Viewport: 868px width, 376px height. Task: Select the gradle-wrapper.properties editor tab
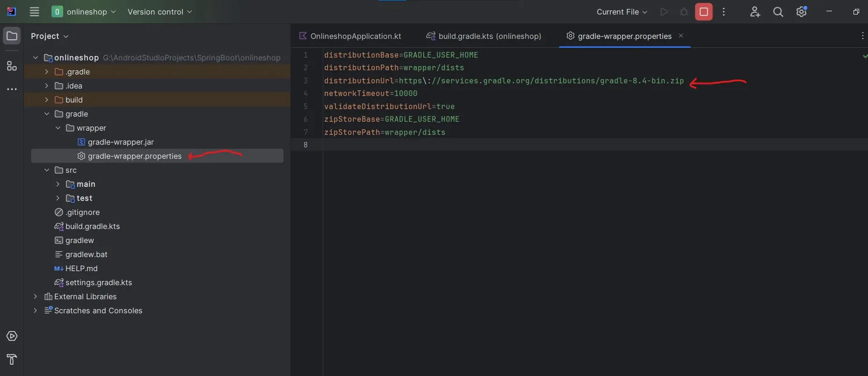(624, 36)
